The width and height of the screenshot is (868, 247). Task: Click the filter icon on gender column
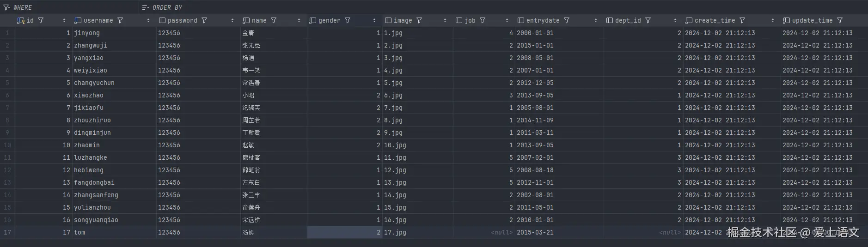click(348, 20)
